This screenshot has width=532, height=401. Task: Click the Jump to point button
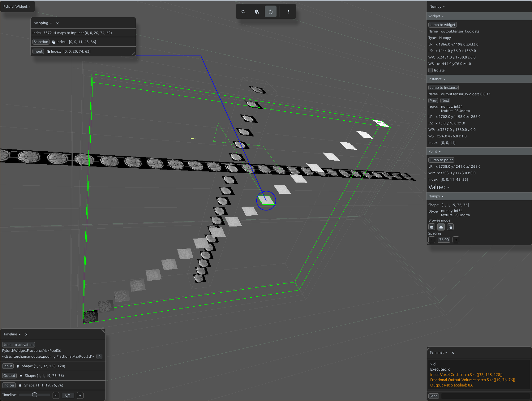point(441,160)
